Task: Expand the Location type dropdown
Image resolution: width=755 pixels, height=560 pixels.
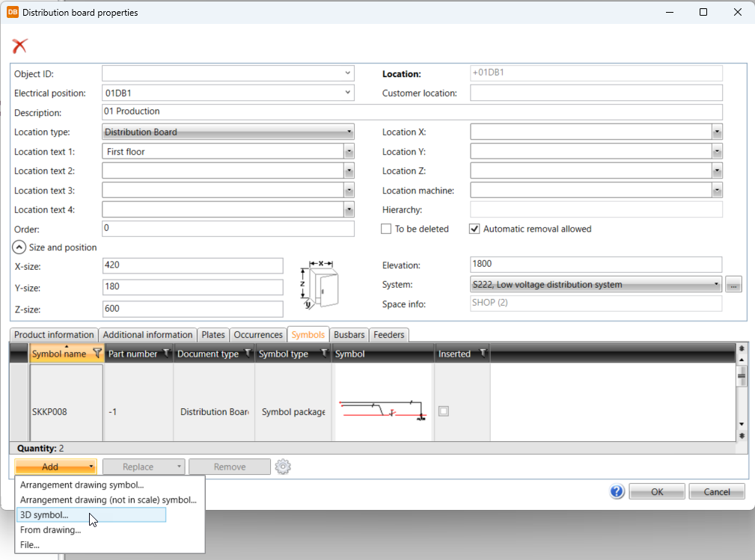Action: tap(349, 132)
